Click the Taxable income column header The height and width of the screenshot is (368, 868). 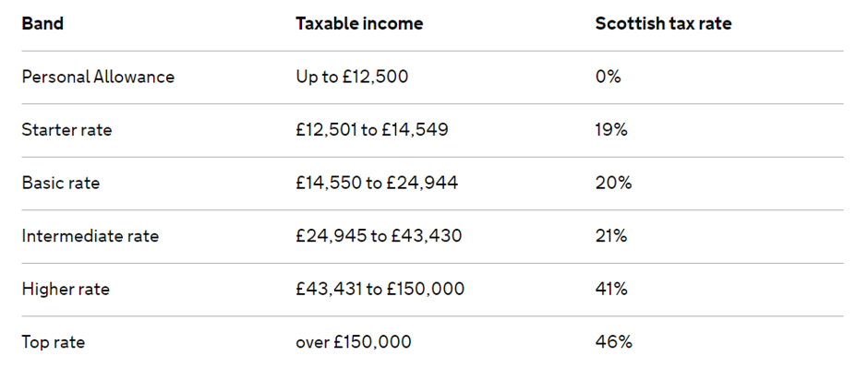pos(359,24)
